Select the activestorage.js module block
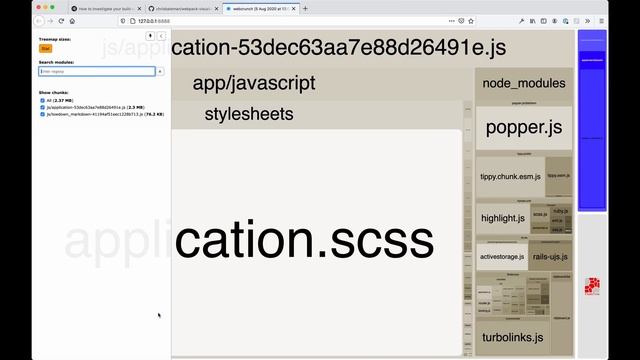Screen dimensions: 640x360 502,257
